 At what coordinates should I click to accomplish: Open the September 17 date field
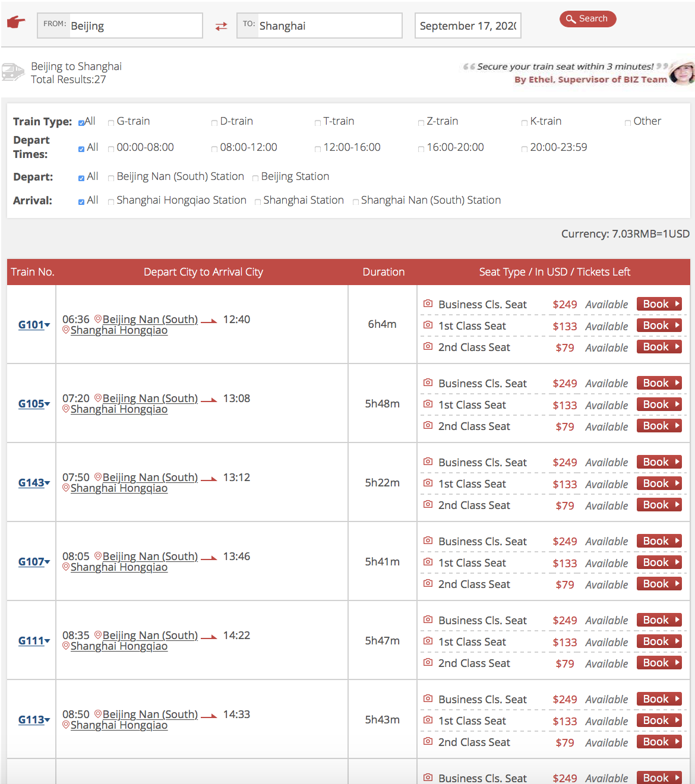click(x=468, y=26)
